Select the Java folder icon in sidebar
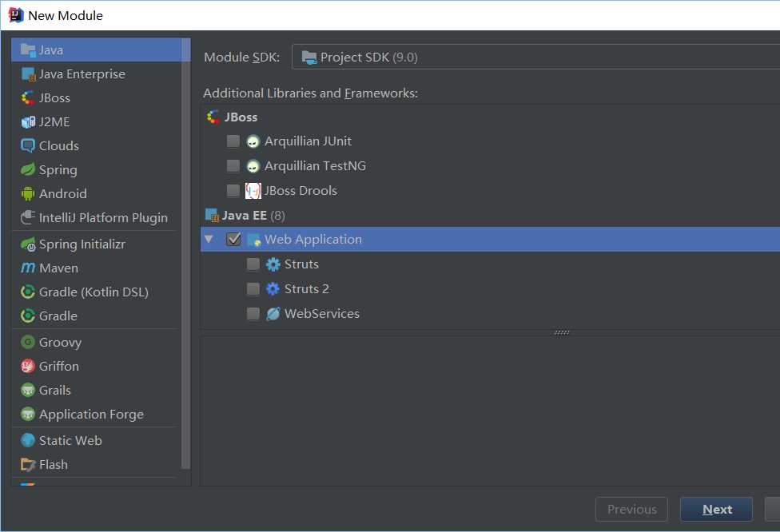Viewport: 780px width, 532px height. (x=28, y=50)
